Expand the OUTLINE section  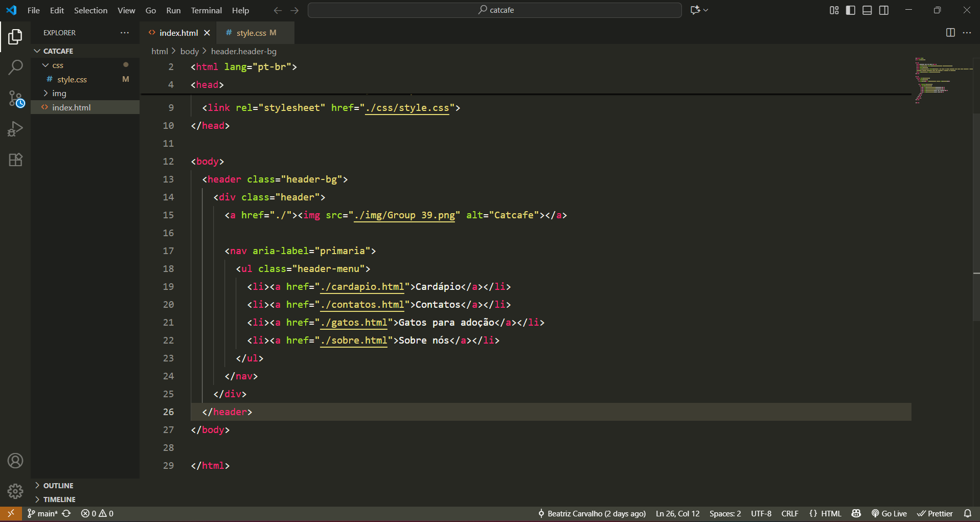pyautogui.click(x=58, y=486)
